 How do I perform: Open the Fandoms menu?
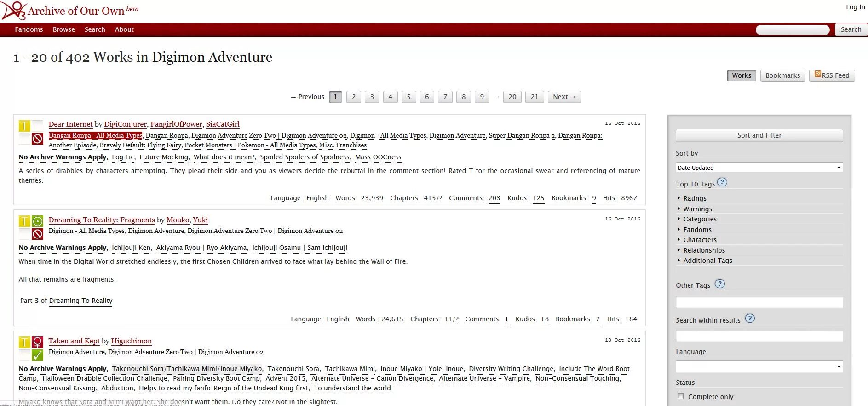29,29
